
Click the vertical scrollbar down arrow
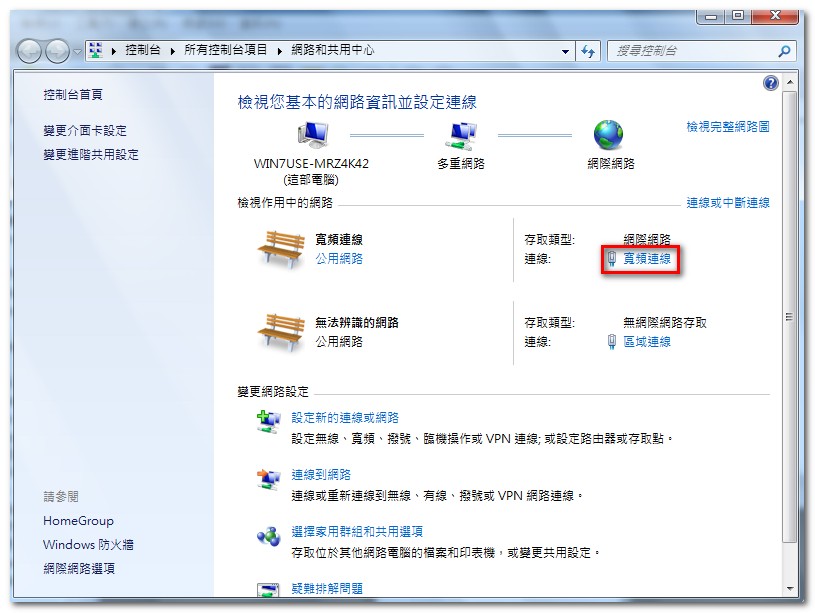790,588
